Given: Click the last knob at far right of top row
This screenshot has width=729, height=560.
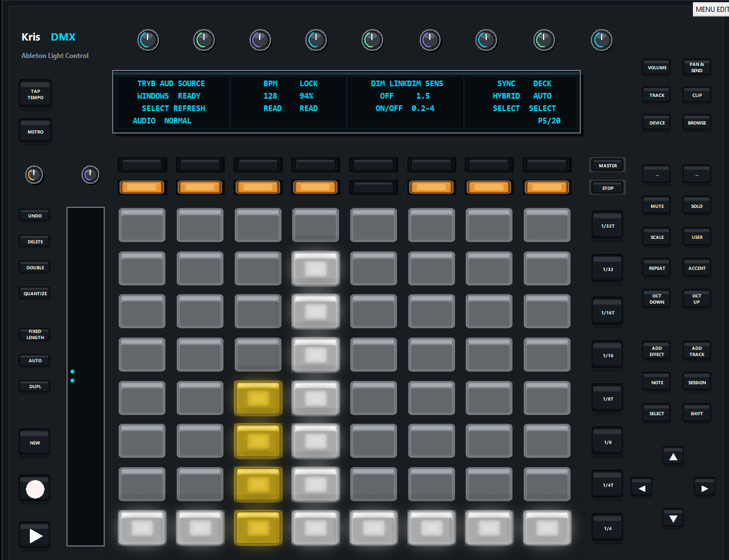Looking at the screenshot, I should (601, 40).
